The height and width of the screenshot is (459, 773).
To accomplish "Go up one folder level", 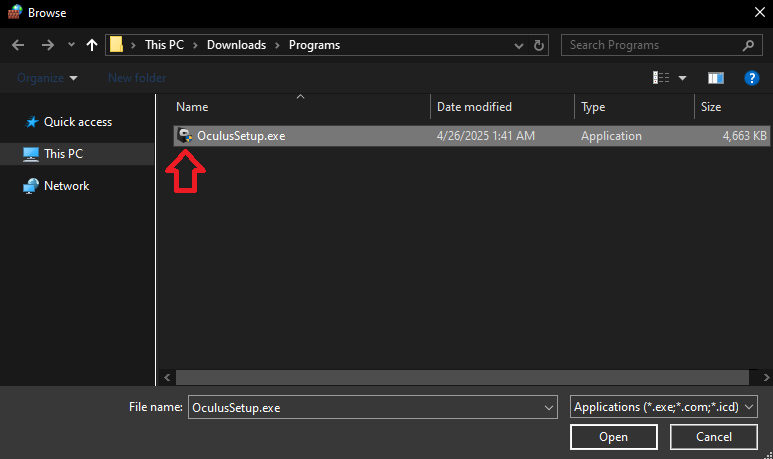I will (92, 45).
